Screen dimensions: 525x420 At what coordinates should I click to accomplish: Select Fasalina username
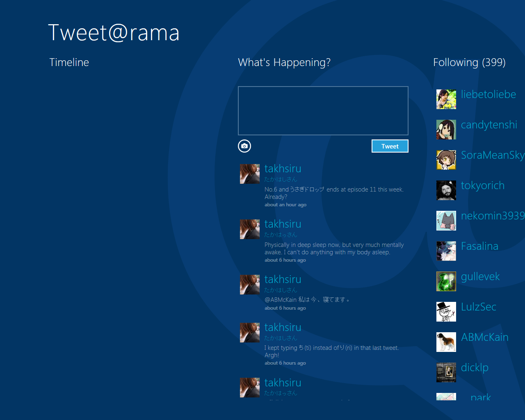coord(480,246)
